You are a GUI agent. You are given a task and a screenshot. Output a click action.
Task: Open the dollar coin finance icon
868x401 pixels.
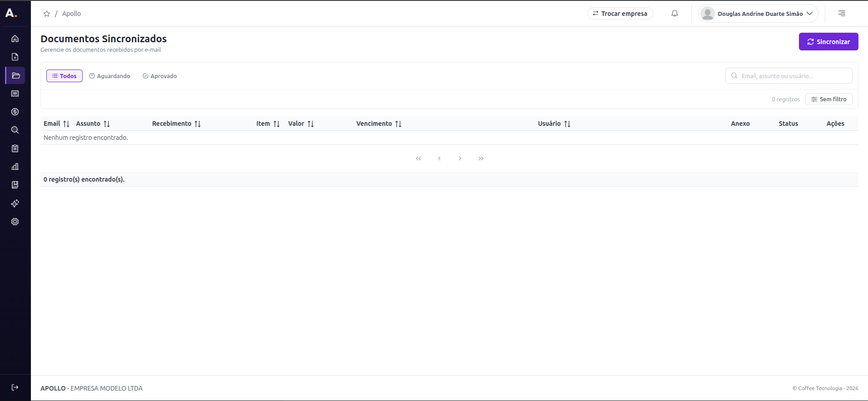click(15, 112)
